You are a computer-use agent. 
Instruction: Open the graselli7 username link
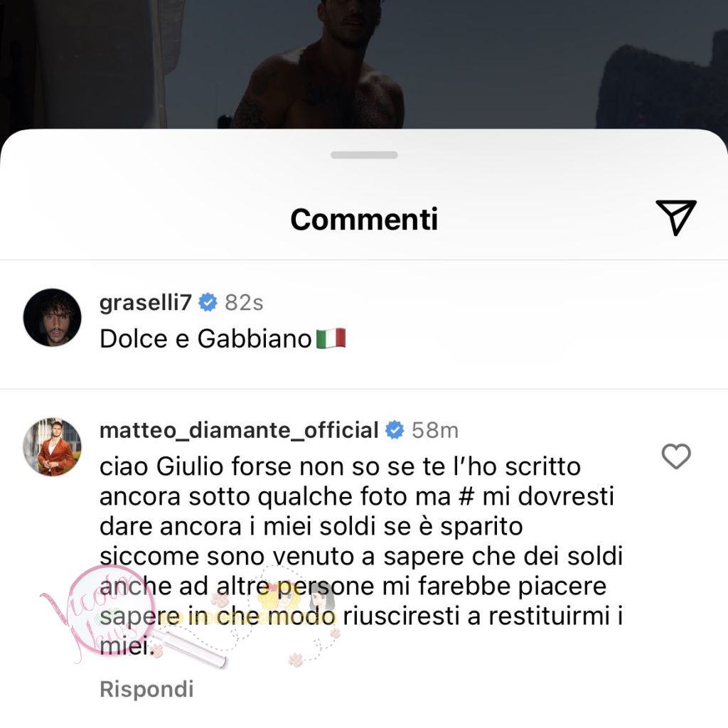(145, 302)
